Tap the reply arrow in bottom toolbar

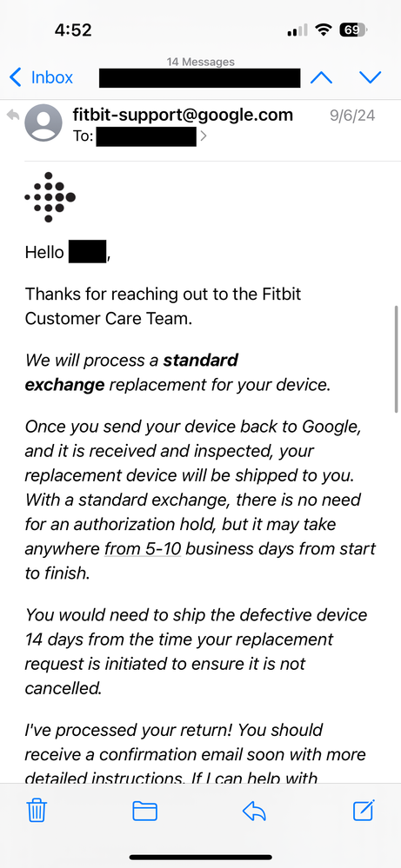point(254,812)
